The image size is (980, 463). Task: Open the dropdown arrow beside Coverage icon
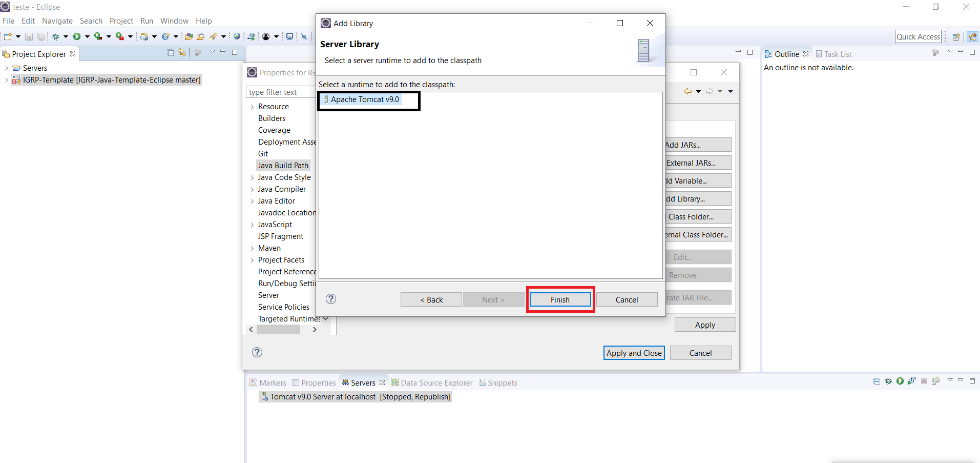coord(109,36)
